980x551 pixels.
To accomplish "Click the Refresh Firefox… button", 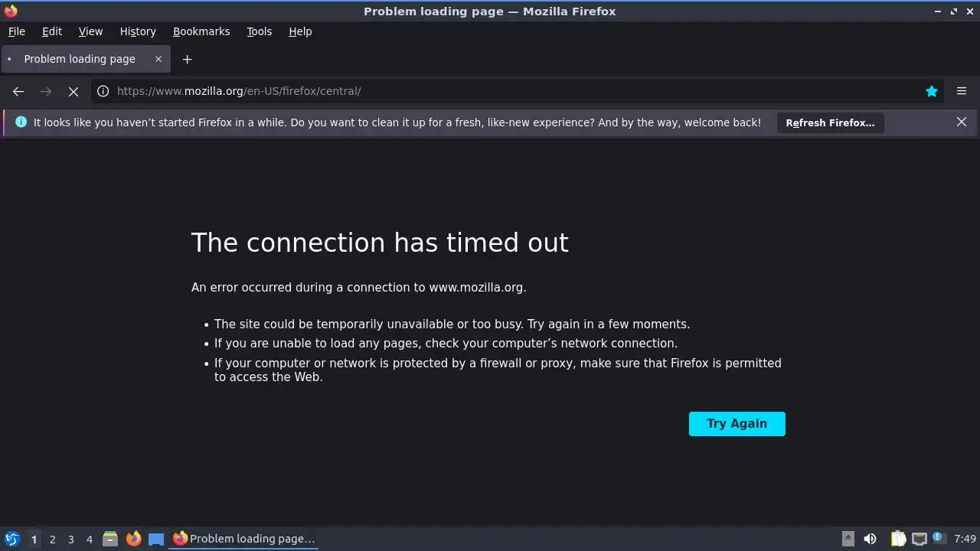I will tap(830, 122).
